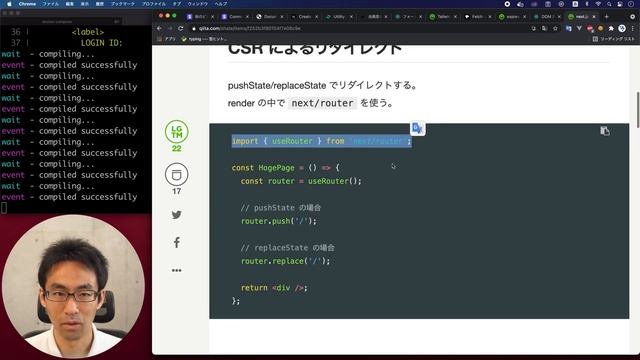Click the LGTM button on the article
This screenshot has height=360, width=640.
click(176, 131)
